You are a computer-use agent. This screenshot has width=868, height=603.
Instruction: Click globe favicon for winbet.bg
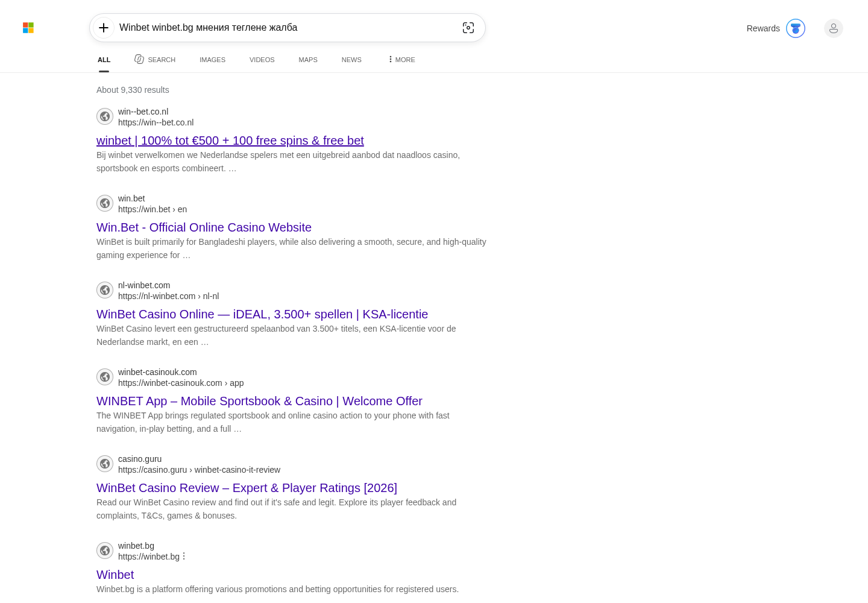click(105, 551)
